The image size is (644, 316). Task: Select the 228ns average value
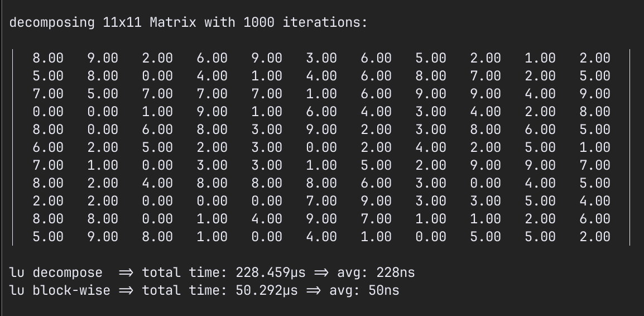[396, 272]
